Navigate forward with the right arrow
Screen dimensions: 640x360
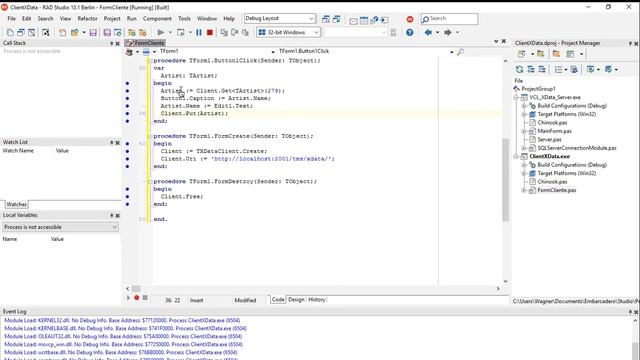click(x=448, y=32)
